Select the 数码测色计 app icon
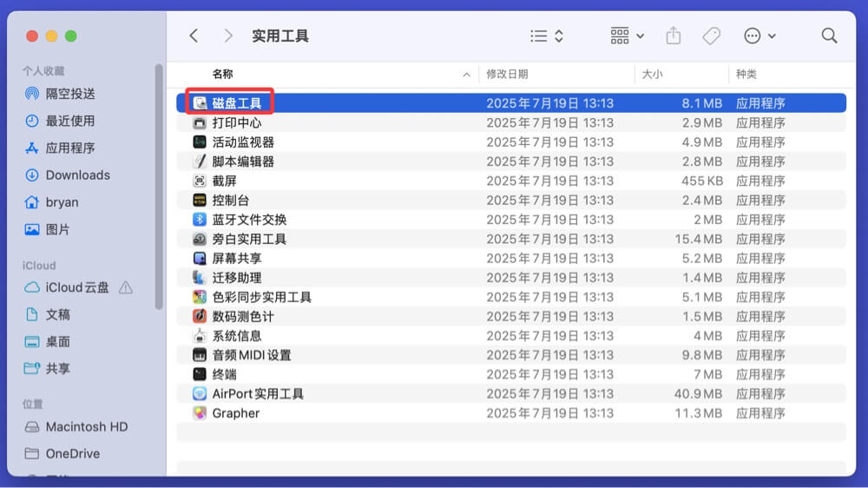868x488 pixels. tap(200, 316)
